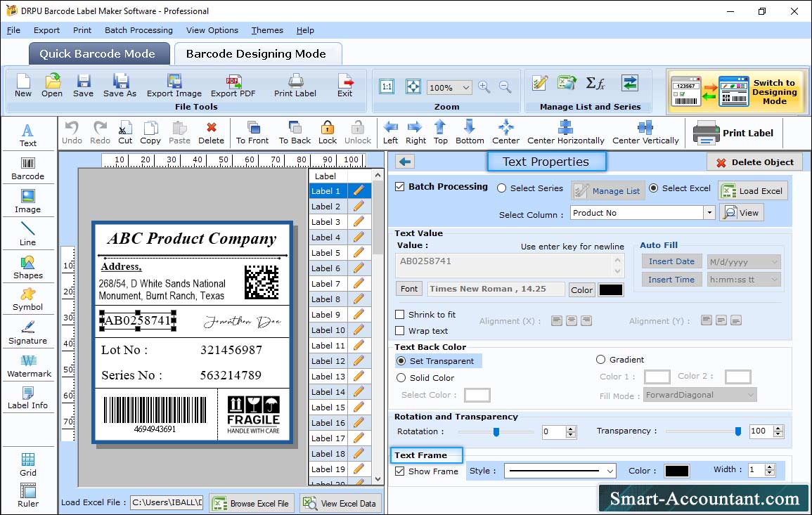Select the Set Transparent radio option
The height and width of the screenshot is (515, 812).
pos(401,360)
